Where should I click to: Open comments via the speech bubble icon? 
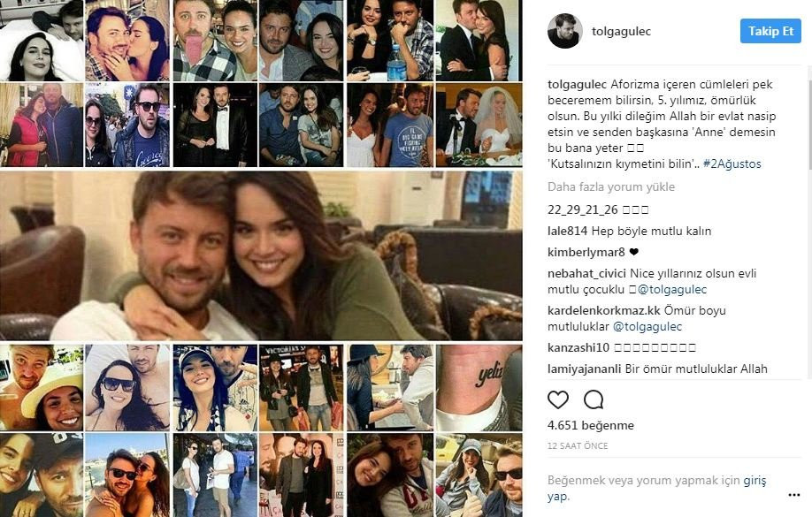593,399
